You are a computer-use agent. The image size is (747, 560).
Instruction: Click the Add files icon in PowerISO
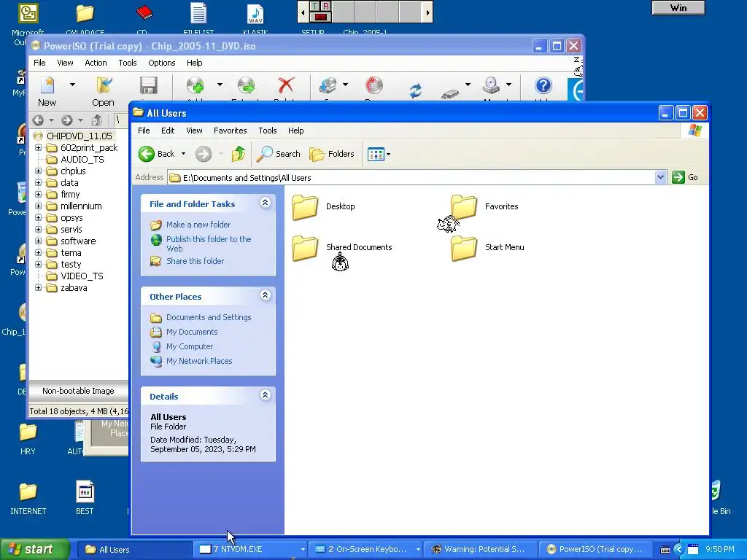pyautogui.click(x=196, y=86)
